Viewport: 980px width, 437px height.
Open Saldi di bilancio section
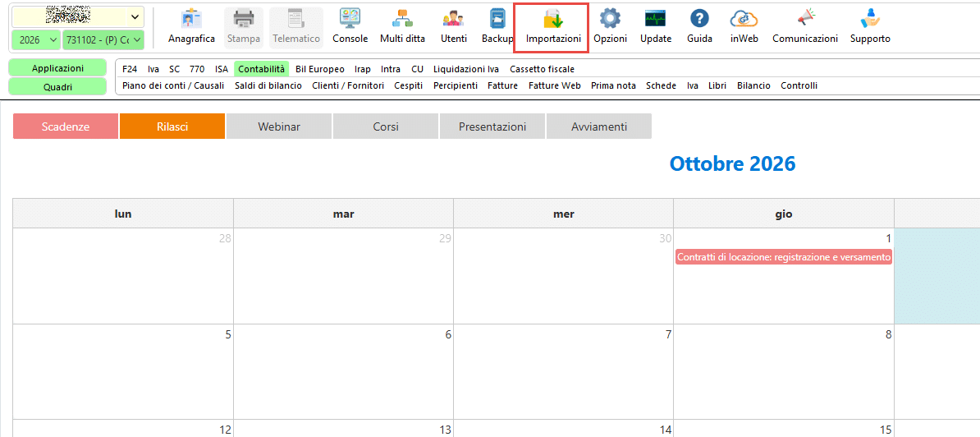(x=268, y=85)
